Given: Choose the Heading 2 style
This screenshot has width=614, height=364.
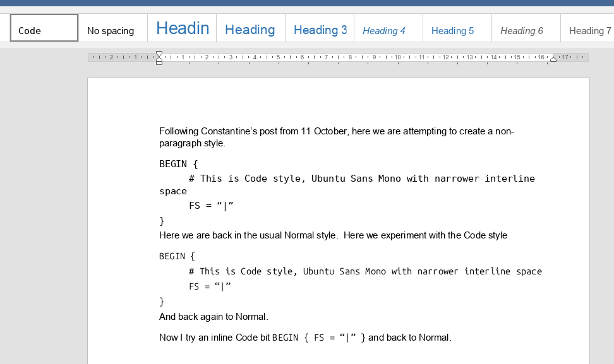Looking at the screenshot, I should [x=250, y=29].
